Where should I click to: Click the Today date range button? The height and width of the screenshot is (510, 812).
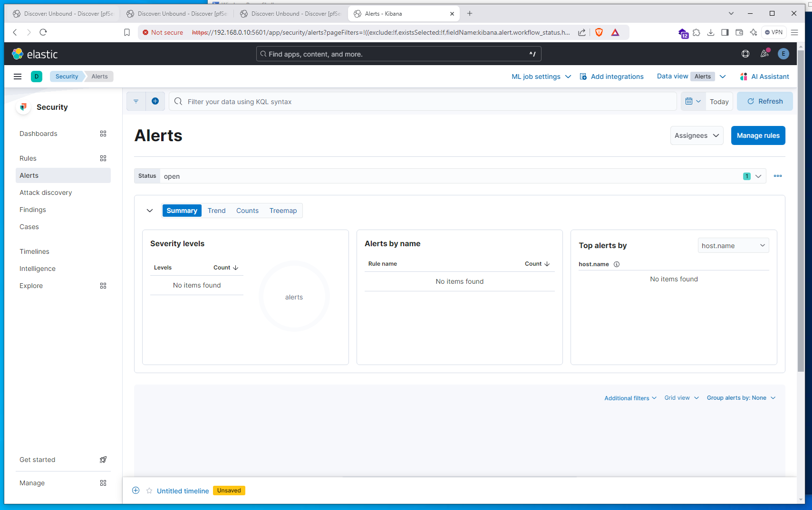click(x=719, y=102)
